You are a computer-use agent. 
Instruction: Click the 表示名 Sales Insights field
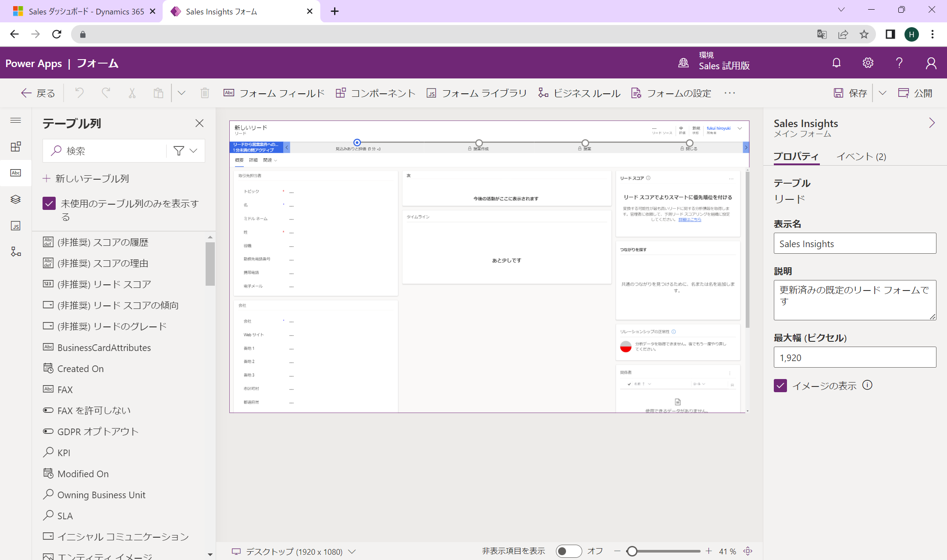point(855,244)
